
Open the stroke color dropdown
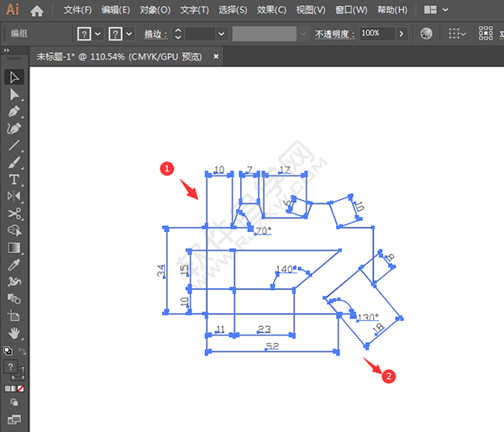coord(129,34)
